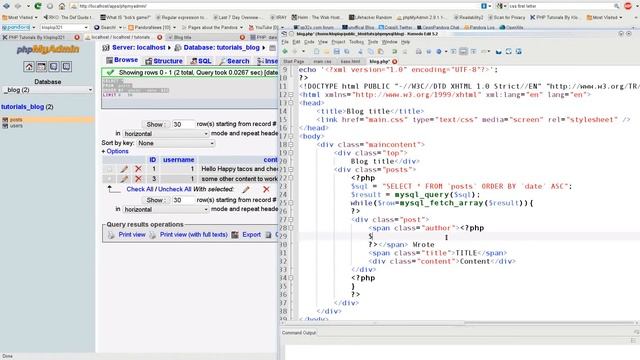
Task: Click 'Print view (with full texts)' link
Action: tap(193, 235)
